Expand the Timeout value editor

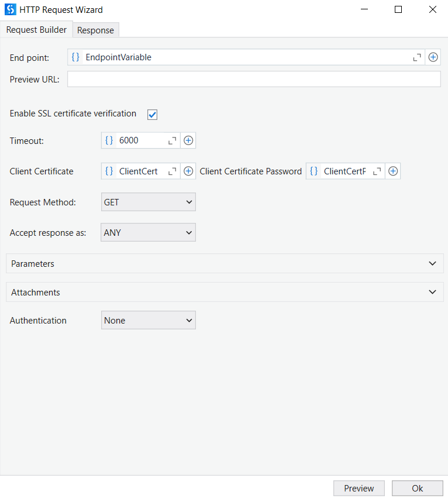coord(173,140)
